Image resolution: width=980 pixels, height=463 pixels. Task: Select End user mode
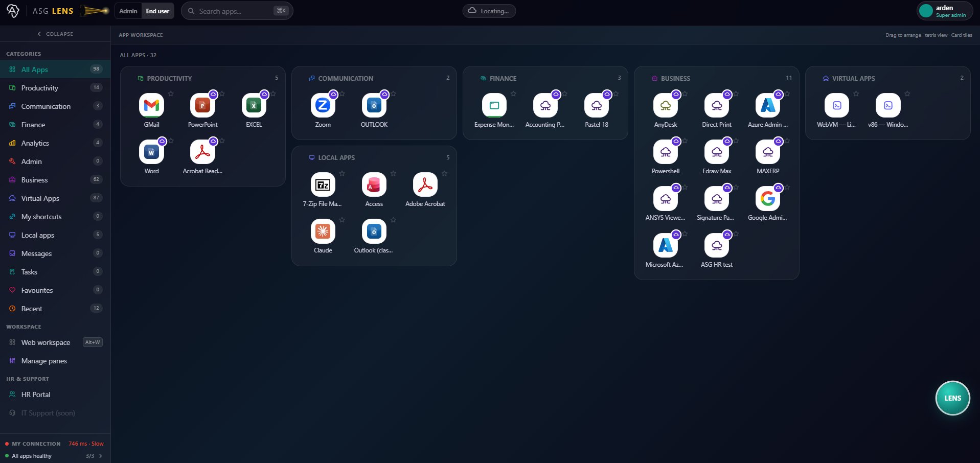tap(157, 11)
